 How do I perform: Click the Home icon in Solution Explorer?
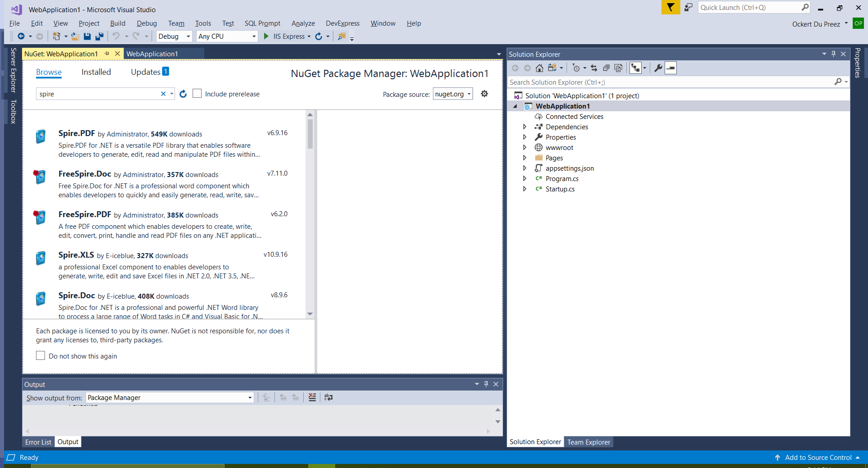click(539, 68)
